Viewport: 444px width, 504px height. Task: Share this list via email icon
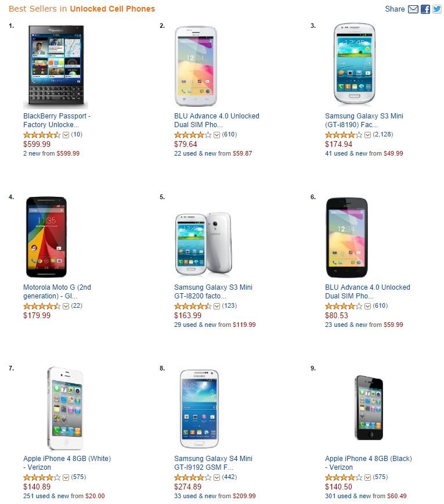click(x=413, y=9)
